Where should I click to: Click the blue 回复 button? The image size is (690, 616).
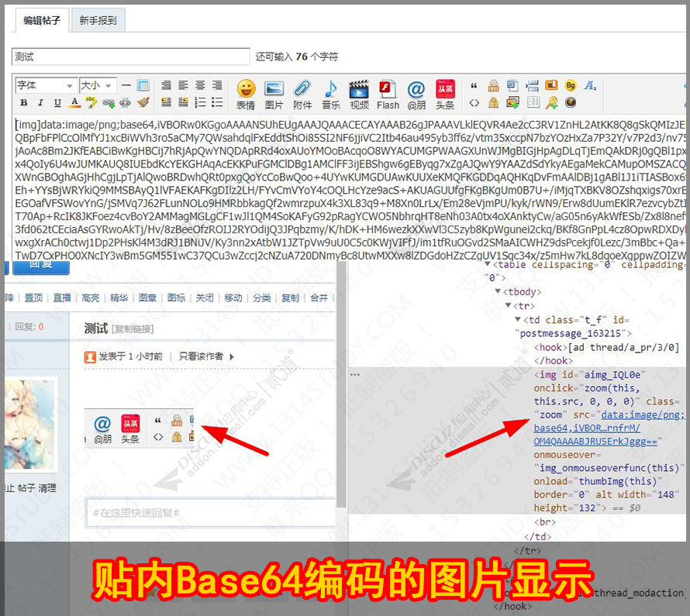click(x=41, y=267)
